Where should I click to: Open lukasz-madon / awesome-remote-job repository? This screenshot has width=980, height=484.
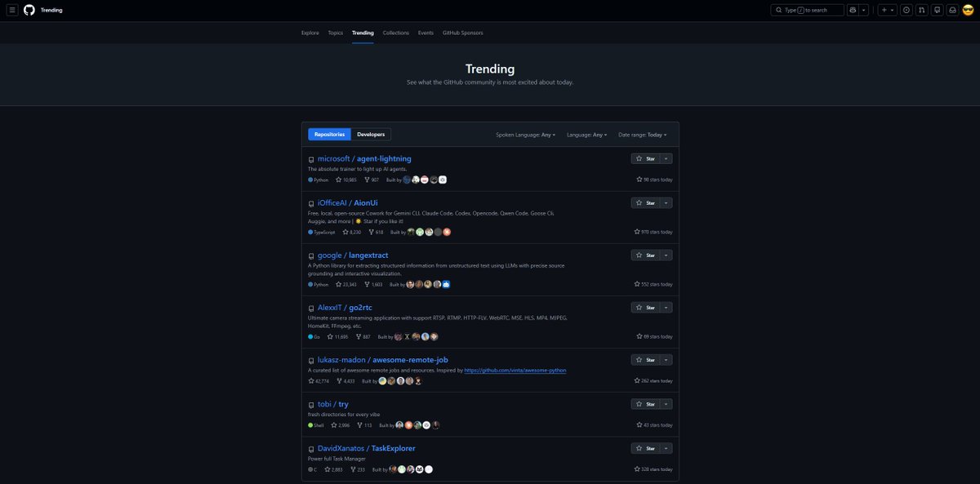(383, 360)
